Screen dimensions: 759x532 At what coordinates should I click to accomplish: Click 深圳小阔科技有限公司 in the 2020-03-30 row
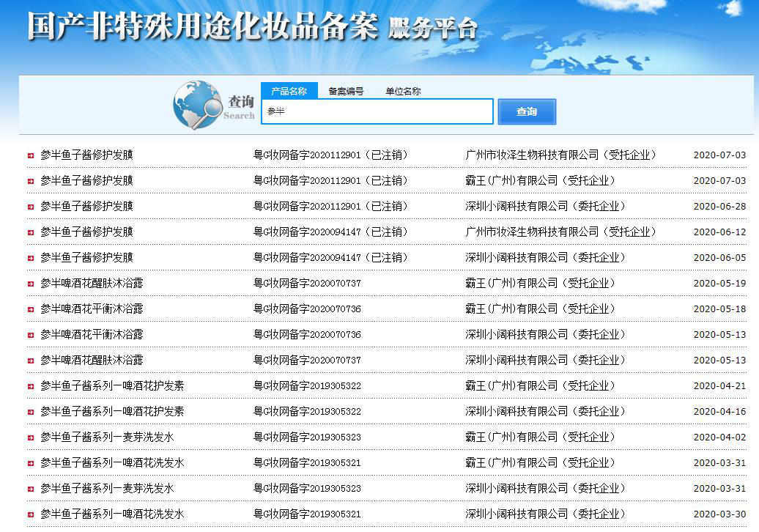tap(517, 514)
